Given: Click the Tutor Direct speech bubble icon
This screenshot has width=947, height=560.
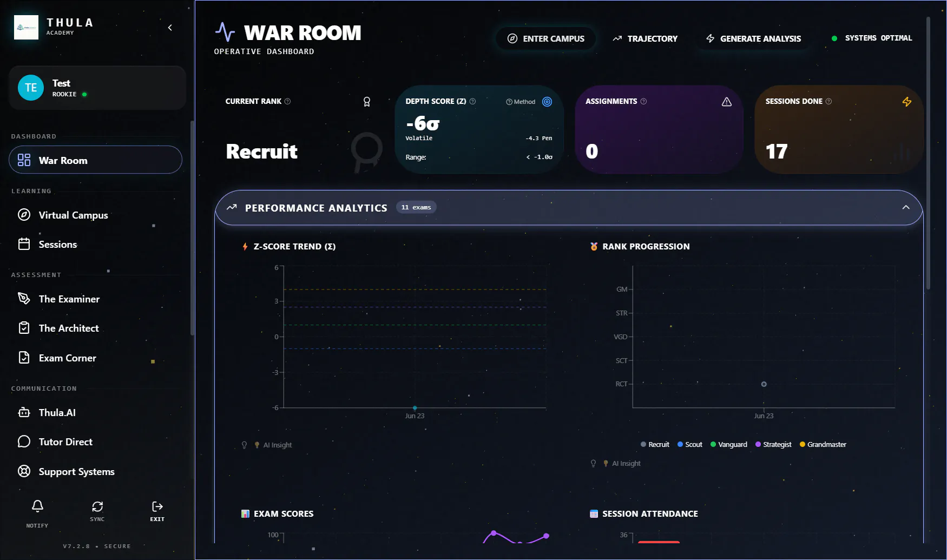Looking at the screenshot, I should pos(24,442).
